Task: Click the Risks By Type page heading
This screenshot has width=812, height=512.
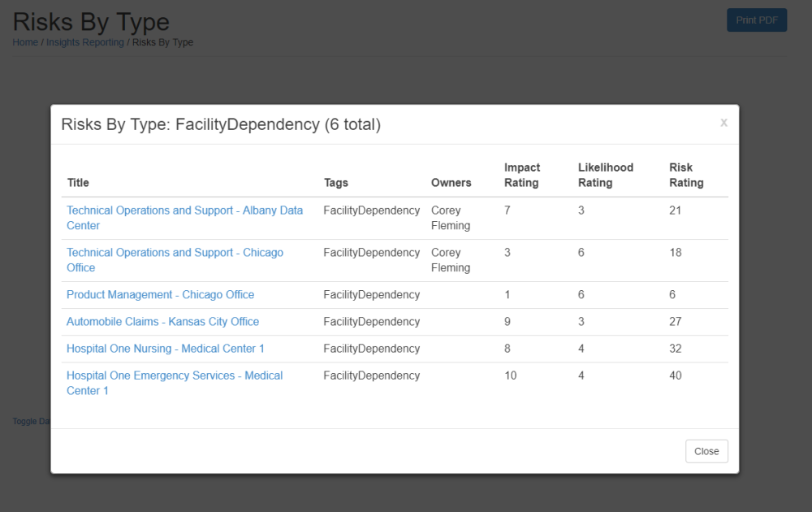Action: click(x=91, y=22)
